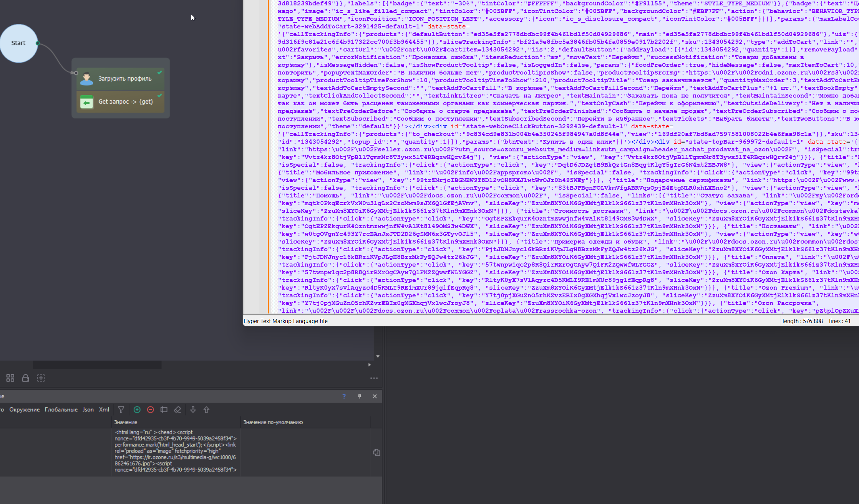
Task: Switch to the Глобальные tab
Action: coord(61,409)
